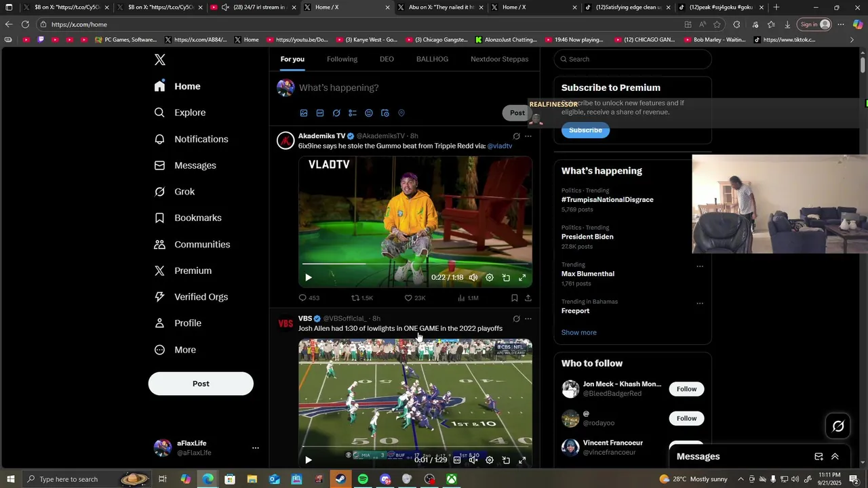The height and width of the screenshot is (488, 868).
Task: Open Spotify from Windows taskbar
Action: click(x=363, y=479)
